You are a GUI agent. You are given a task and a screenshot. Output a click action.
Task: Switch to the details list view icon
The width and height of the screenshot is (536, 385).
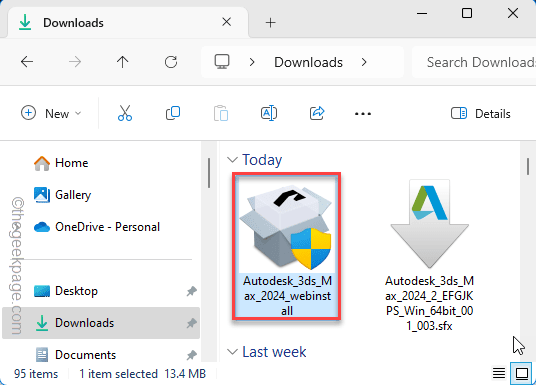click(499, 373)
